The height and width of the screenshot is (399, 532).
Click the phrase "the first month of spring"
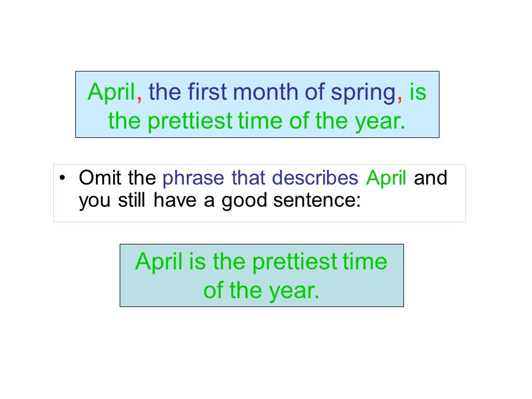(273, 93)
